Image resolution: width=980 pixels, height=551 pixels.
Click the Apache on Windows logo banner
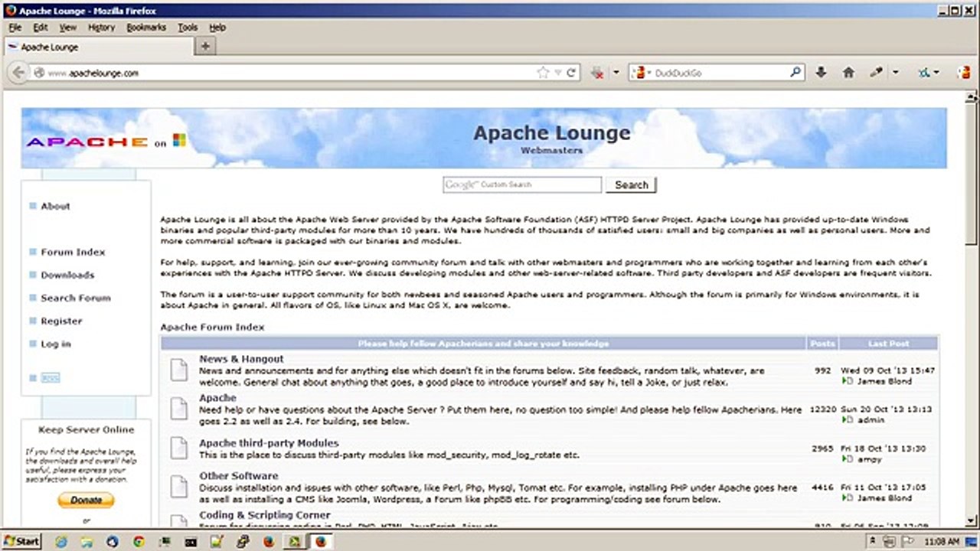pos(106,142)
